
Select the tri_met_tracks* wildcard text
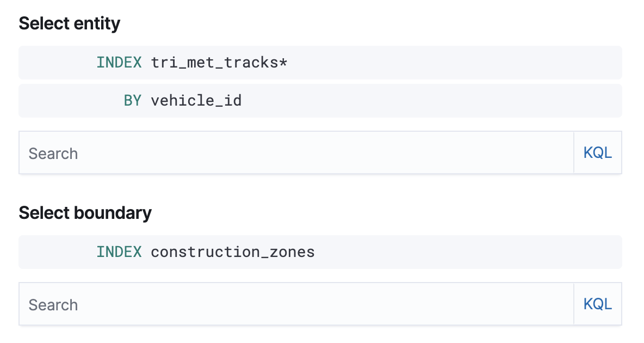(x=220, y=62)
